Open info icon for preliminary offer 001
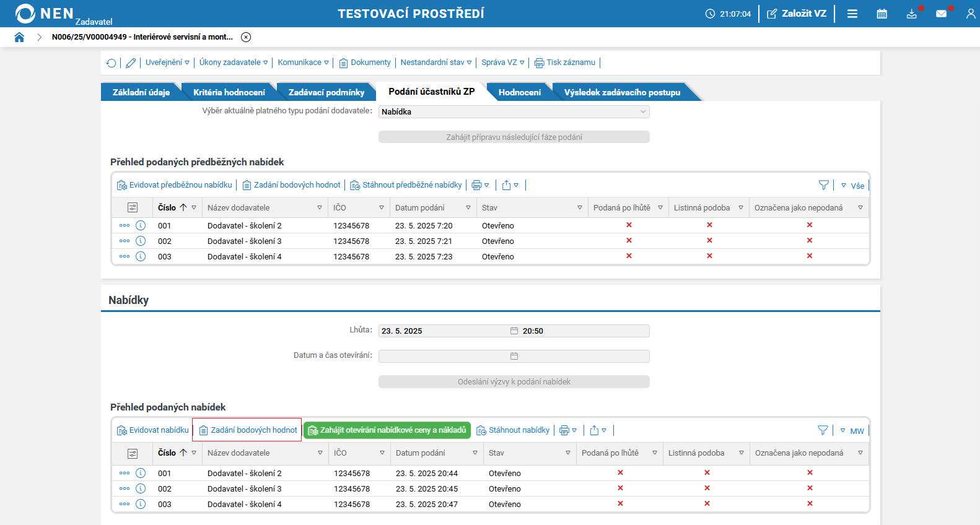This screenshot has width=980, height=525. 141,225
